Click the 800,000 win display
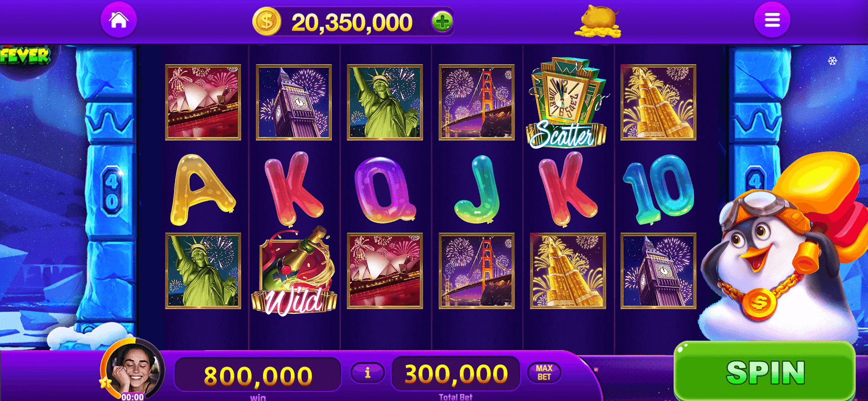Image resolution: width=868 pixels, height=401 pixels. pyautogui.click(x=258, y=375)
